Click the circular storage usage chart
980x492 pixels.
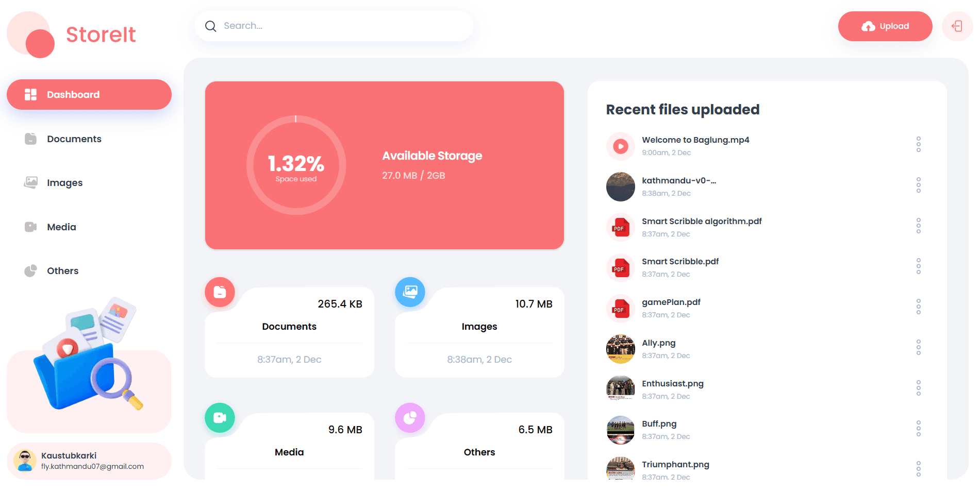[296, 166]
